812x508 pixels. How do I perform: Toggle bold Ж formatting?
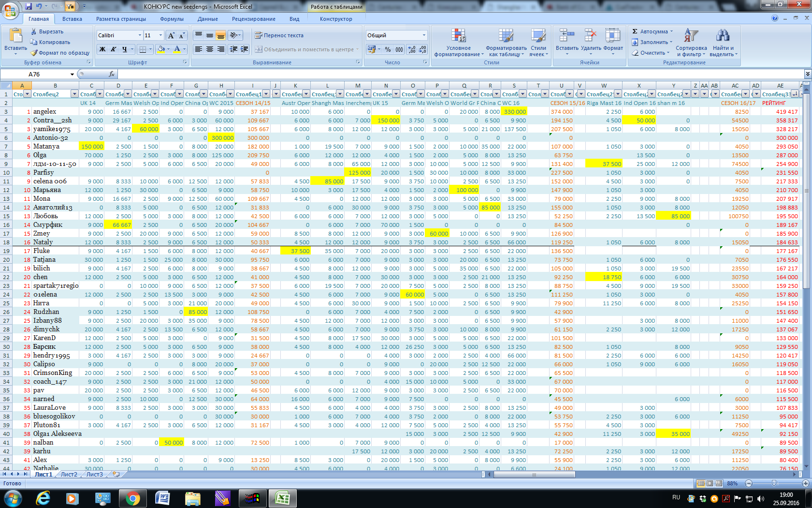click(102, 49)
